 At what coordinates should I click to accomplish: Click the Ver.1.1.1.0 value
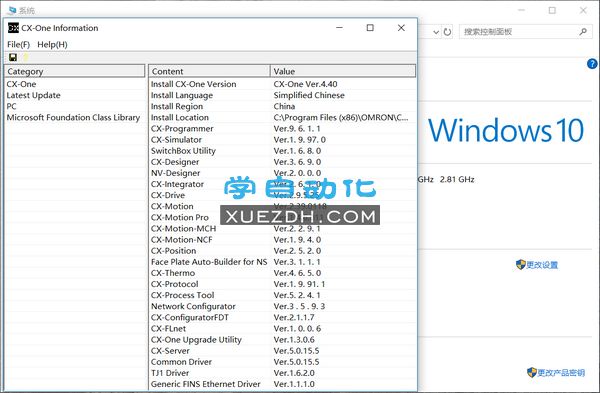point(294,384)
